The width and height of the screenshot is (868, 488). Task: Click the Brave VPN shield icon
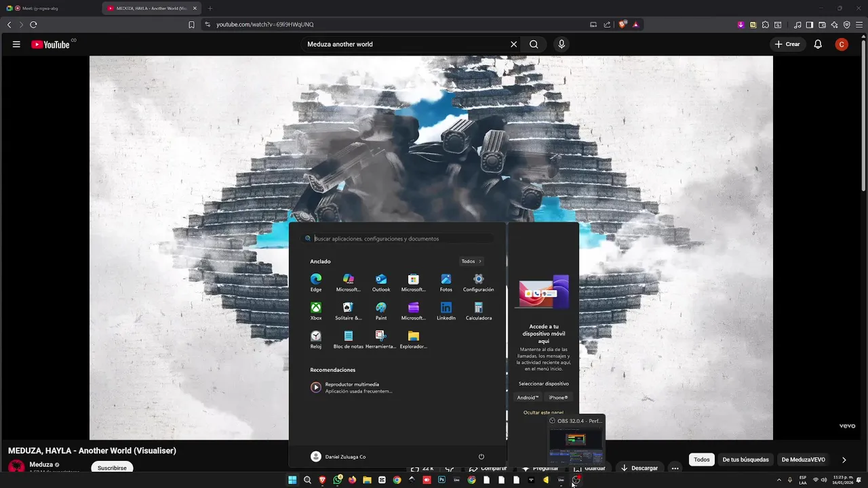(847, 24)
